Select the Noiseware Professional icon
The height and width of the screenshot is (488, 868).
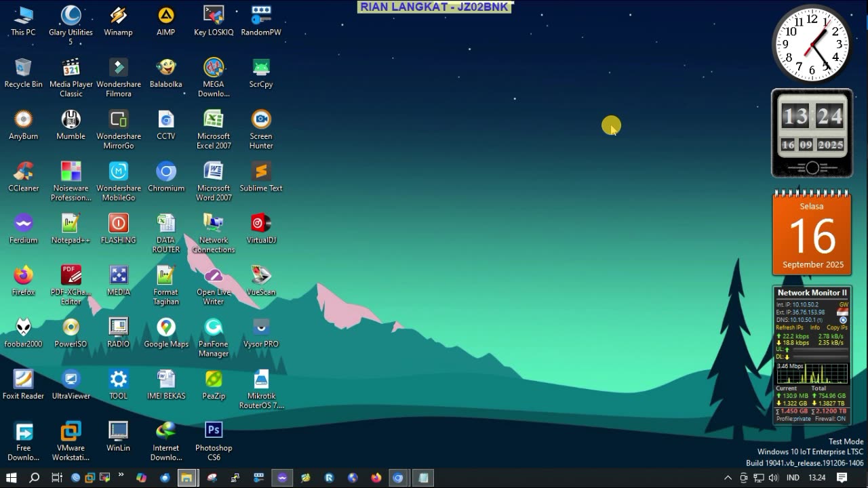[71, 182]
